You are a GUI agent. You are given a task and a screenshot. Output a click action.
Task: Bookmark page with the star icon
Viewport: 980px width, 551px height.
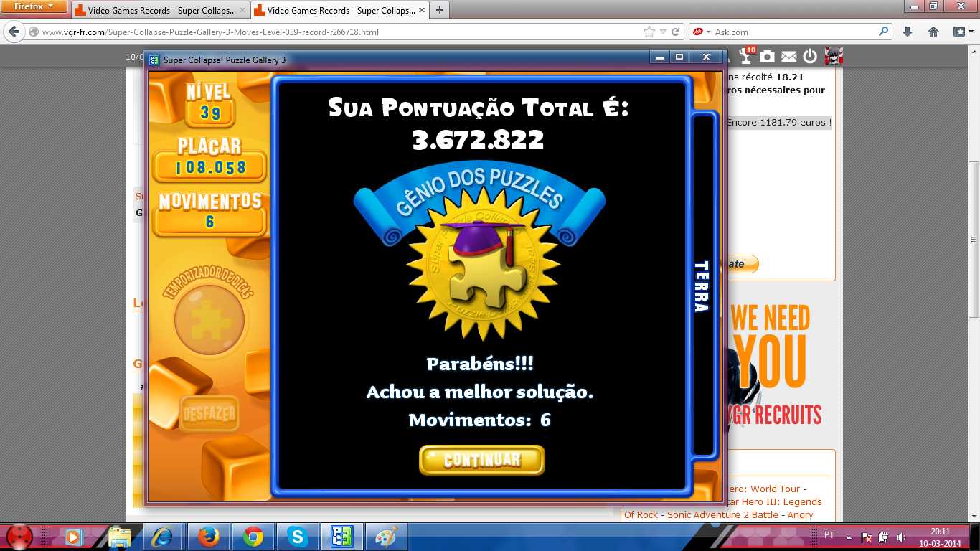[649, 32]
